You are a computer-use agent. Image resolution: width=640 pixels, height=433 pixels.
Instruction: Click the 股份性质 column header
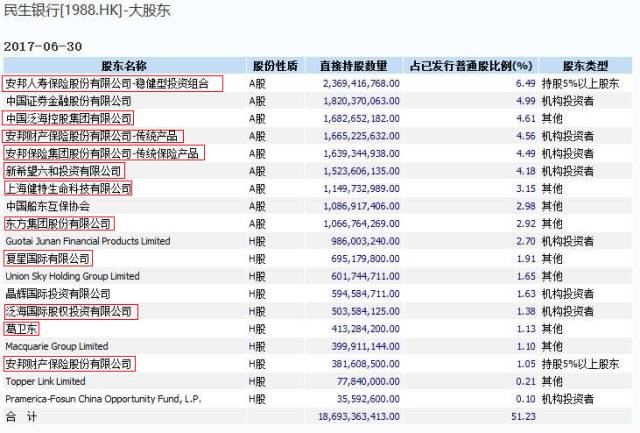point(275,66)
